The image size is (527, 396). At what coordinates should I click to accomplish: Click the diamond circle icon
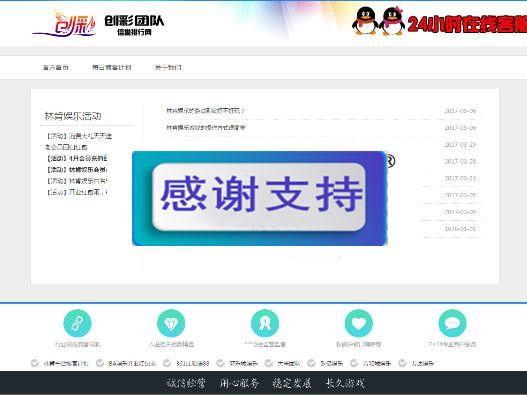click(x=171, y=323)
